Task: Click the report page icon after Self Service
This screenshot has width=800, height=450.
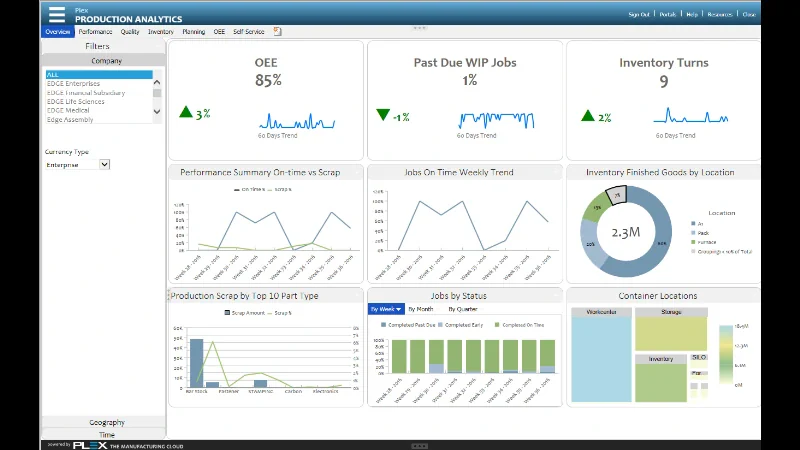Action: pos(277,32)
